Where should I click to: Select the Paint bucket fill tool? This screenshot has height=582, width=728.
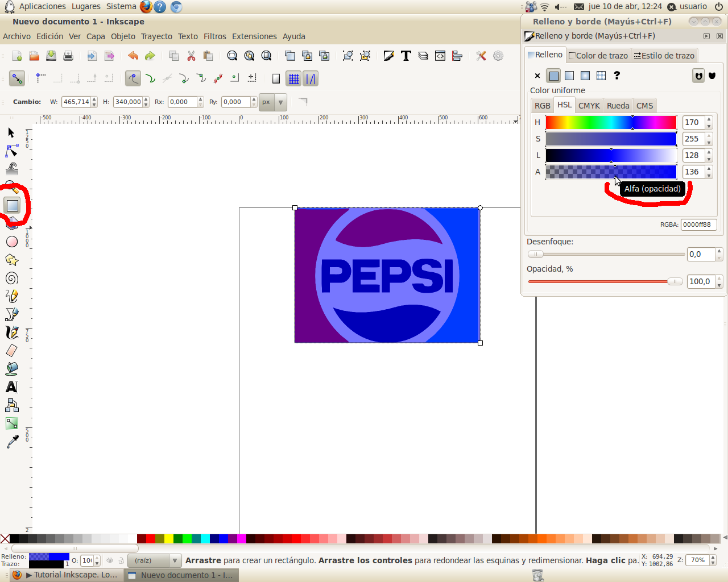pyautogui.click(x=13, y=368)
